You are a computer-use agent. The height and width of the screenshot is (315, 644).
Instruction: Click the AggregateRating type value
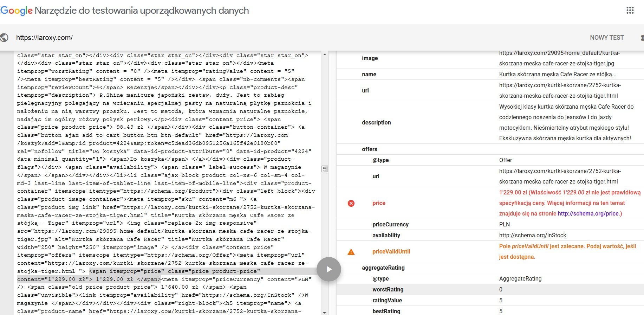click(x=520, y=279)
